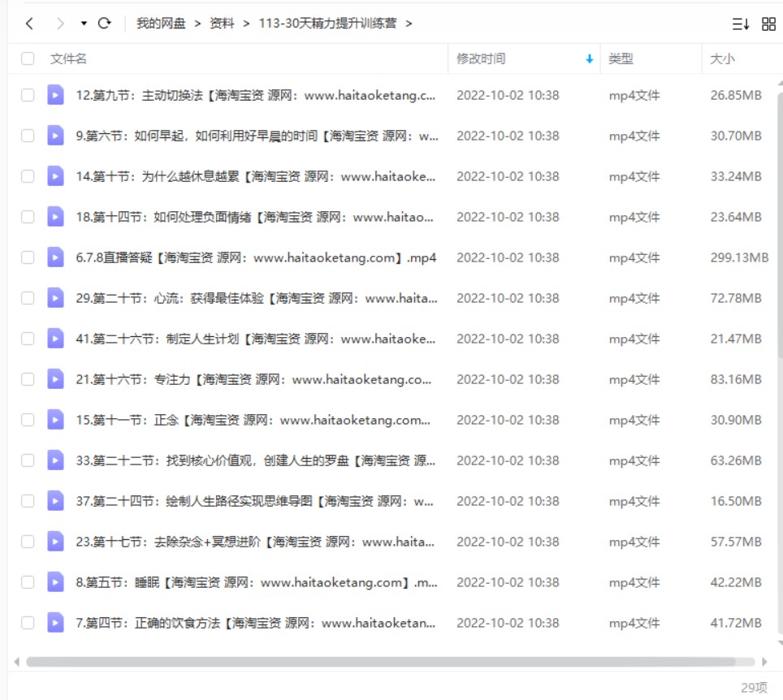Screen dimensions: 783x700
Task: Click the horizontal scrollbar left arrow
Action: [17, 662]
